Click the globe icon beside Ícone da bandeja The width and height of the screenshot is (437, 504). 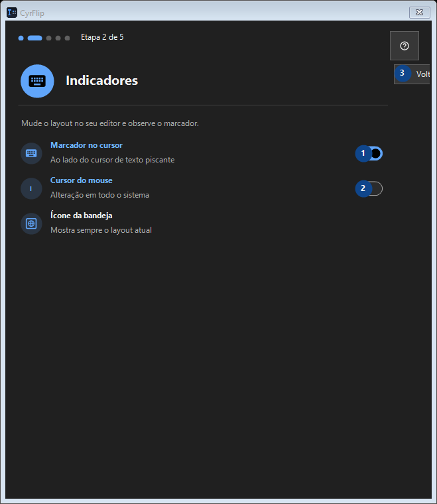tap(31, 223)
